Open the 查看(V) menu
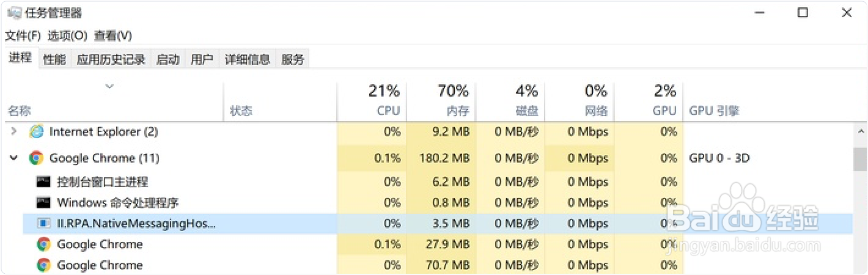The height and width of the screenshot is (275, 868). [113, 36]
